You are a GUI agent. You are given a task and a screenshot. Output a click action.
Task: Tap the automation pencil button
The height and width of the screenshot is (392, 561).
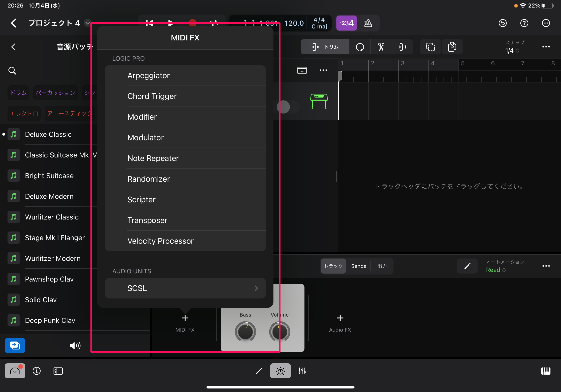coord(467,266)
